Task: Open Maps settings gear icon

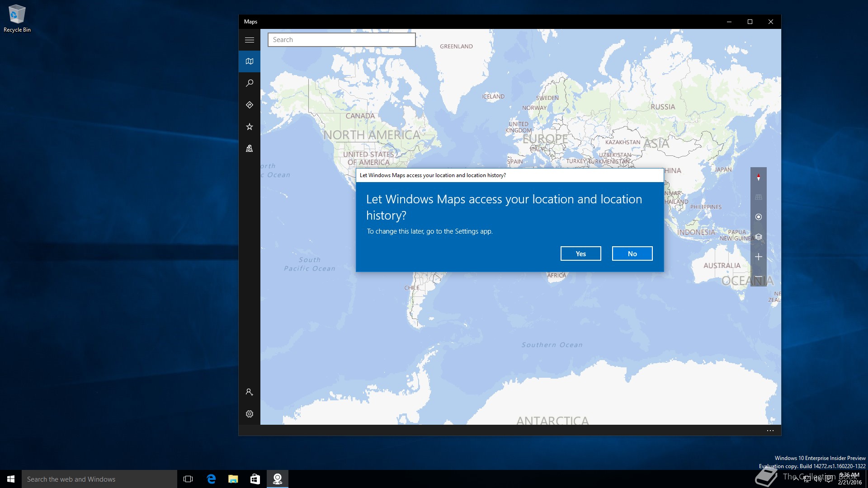Action: point(249,414)
